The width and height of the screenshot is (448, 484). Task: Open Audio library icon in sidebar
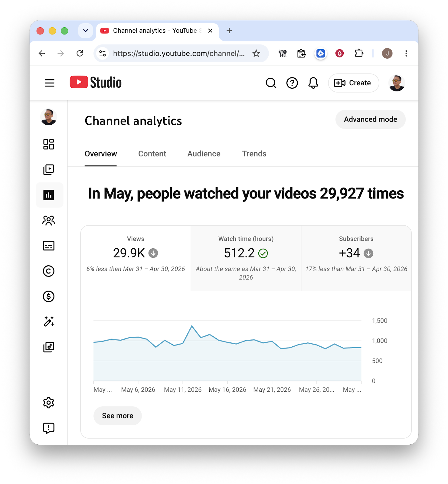(49, 347)
